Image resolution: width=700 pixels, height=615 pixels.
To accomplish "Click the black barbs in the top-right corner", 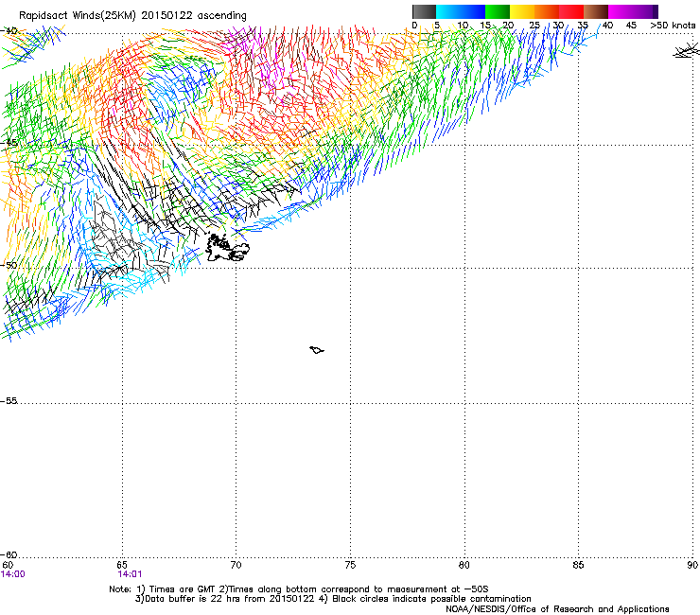I will click(x=686, y=50).
